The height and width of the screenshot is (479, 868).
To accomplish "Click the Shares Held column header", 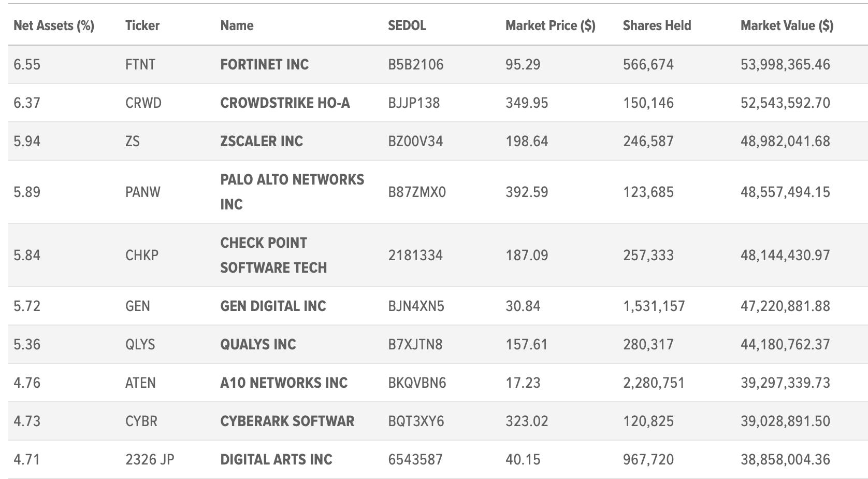I will 657,25.
